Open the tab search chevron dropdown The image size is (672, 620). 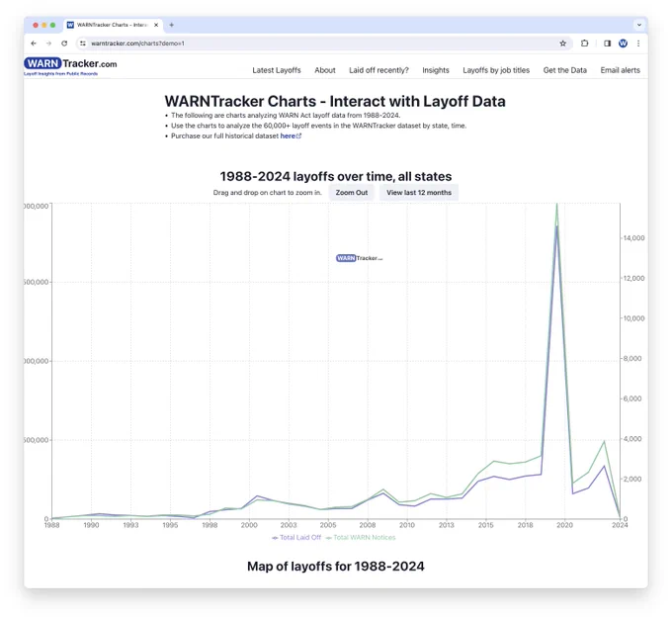(639, 25)
